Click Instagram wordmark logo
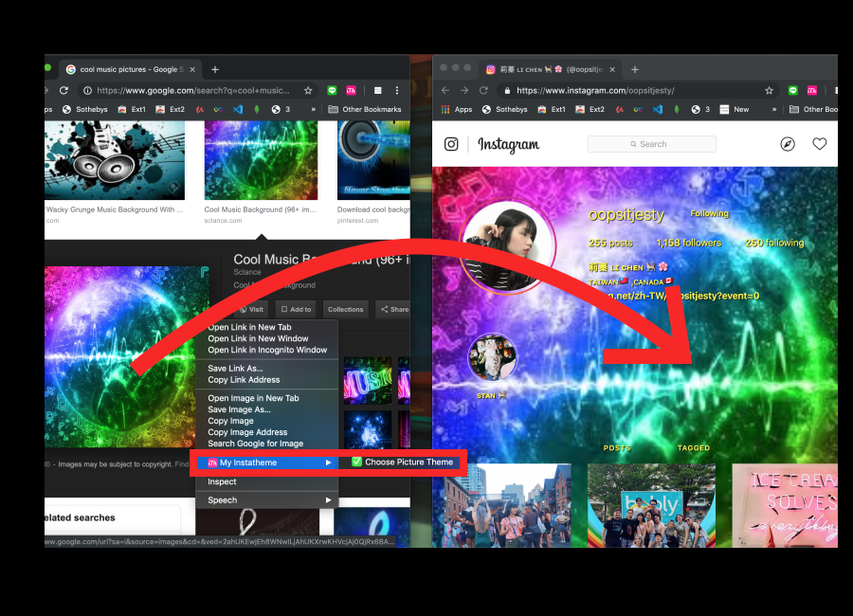 click(509, 145)
